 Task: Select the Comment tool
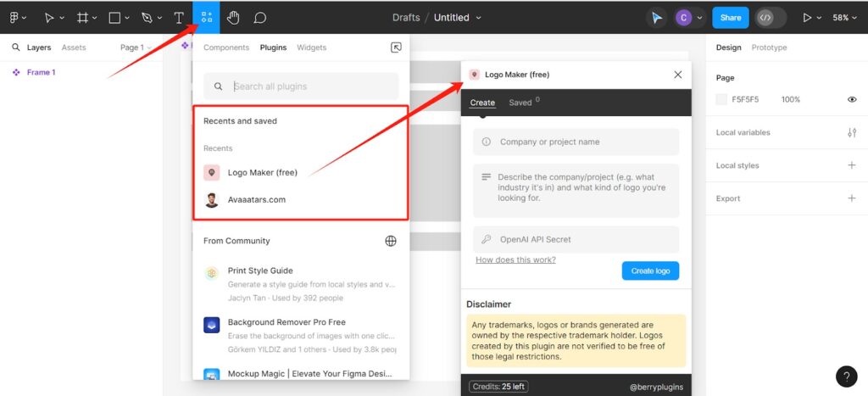pos(260,18)
